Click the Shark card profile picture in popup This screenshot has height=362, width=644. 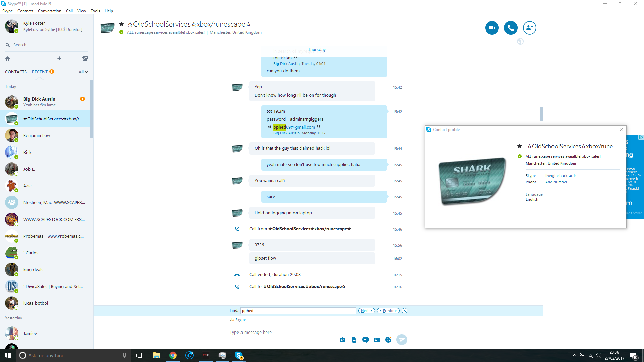tap(472, 181)
